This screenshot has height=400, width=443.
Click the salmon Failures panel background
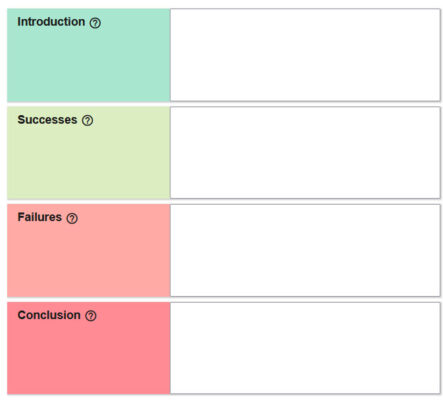point(89,258)
